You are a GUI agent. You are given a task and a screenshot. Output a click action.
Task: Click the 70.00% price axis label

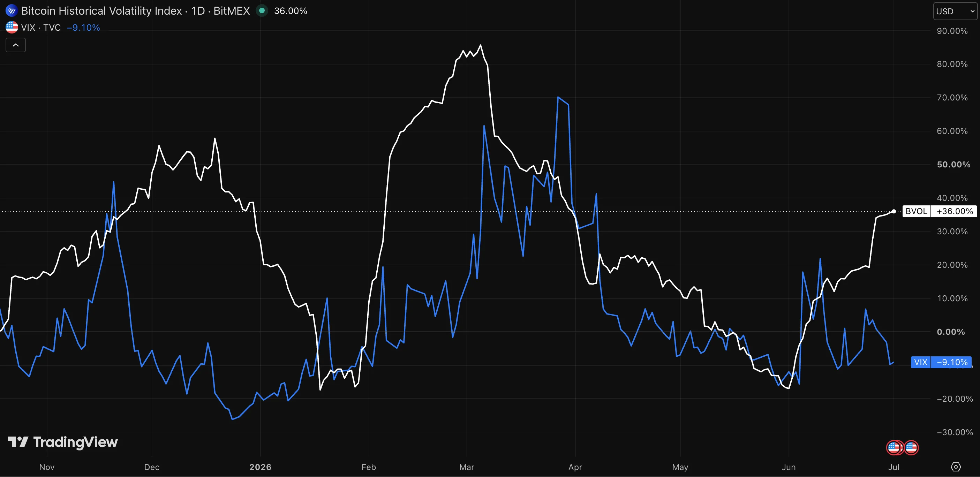click(x=952, y=97)
